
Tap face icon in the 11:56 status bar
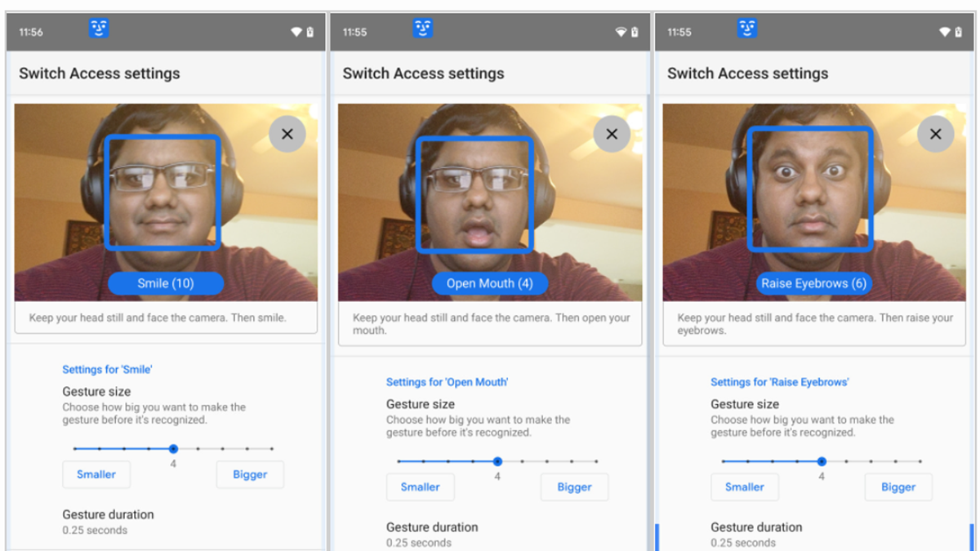pos(99,29)
